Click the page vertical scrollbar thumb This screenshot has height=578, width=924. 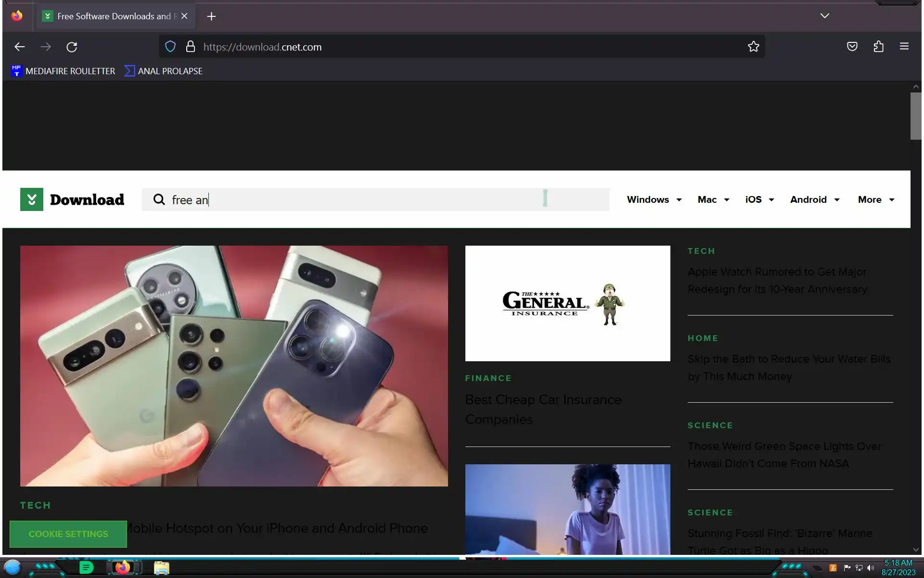coord(915,116)
